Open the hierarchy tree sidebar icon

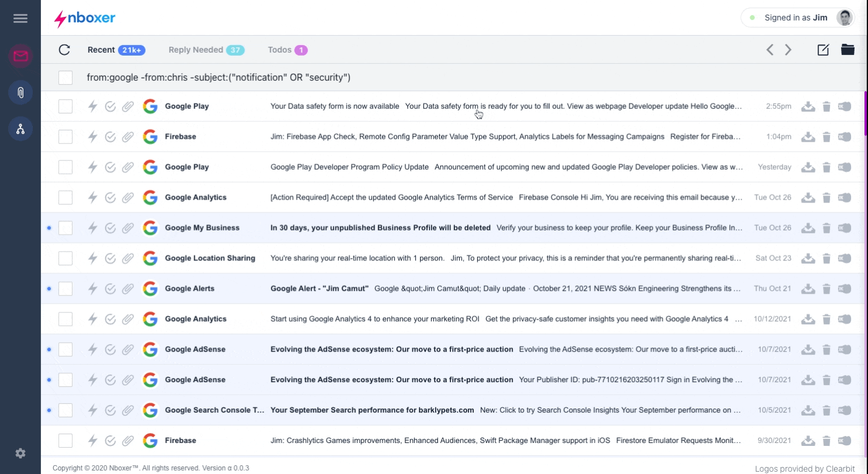point(20,129)
